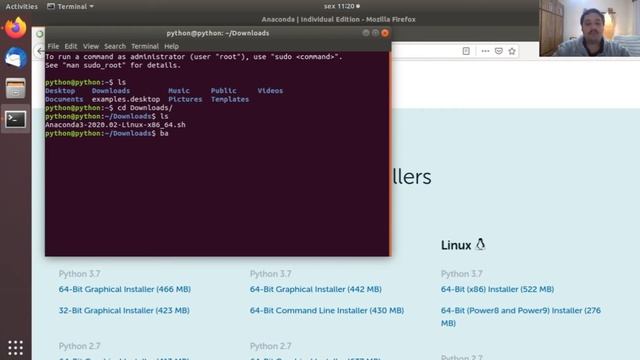Screen dimensions: 640x360
Task: Click Firefox back arrow behind terminal
Action: point(40,51)
